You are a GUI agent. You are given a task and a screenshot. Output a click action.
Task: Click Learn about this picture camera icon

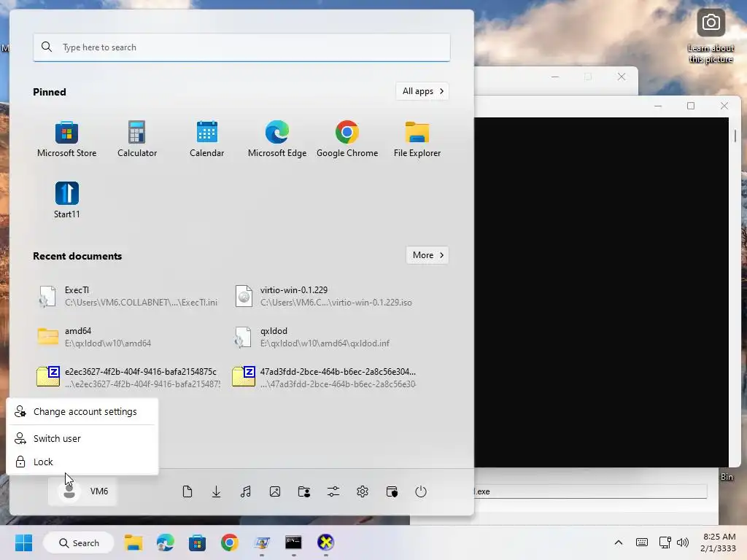[x=711, y=23]
